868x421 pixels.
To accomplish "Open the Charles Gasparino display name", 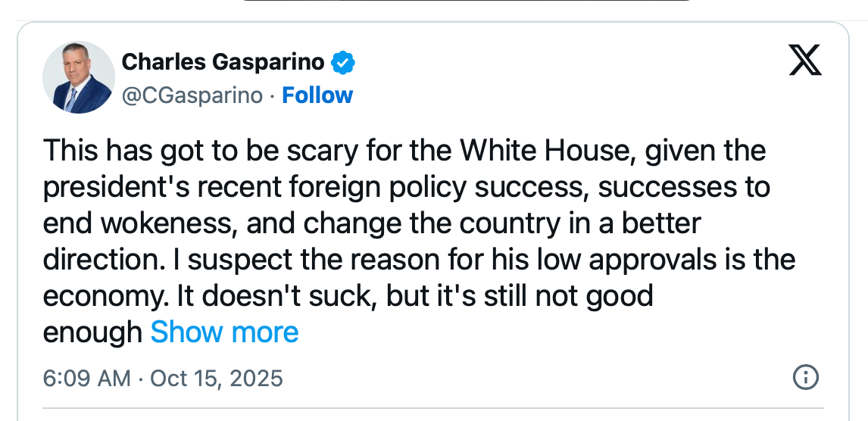I will pyautogui.click(x=223, y=62).
